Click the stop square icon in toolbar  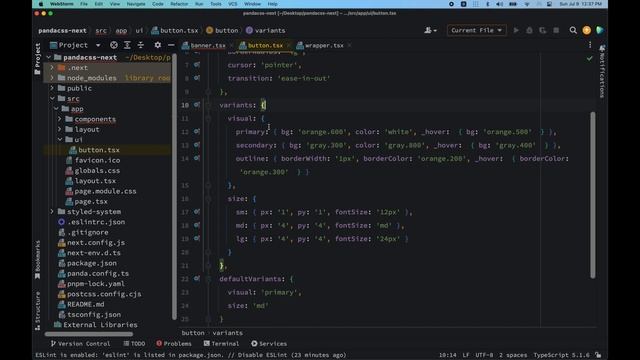[556, 30]
